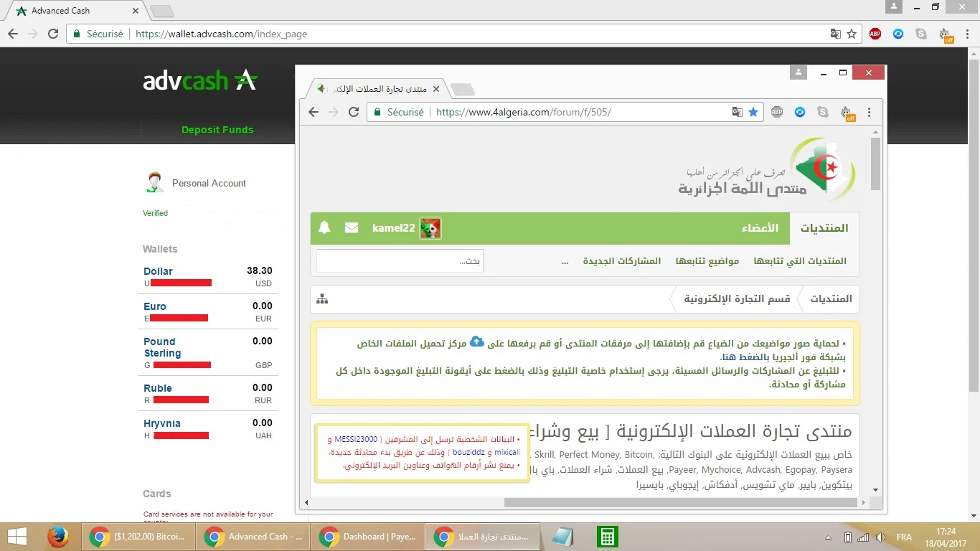Click the forum search input field

(400, 261)
